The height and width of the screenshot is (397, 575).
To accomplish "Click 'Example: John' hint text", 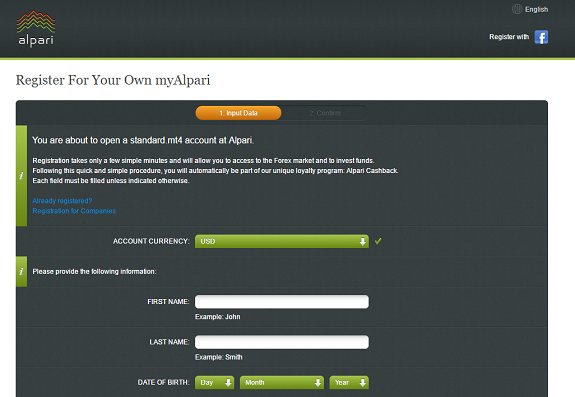I will click(x=217, y=317).
